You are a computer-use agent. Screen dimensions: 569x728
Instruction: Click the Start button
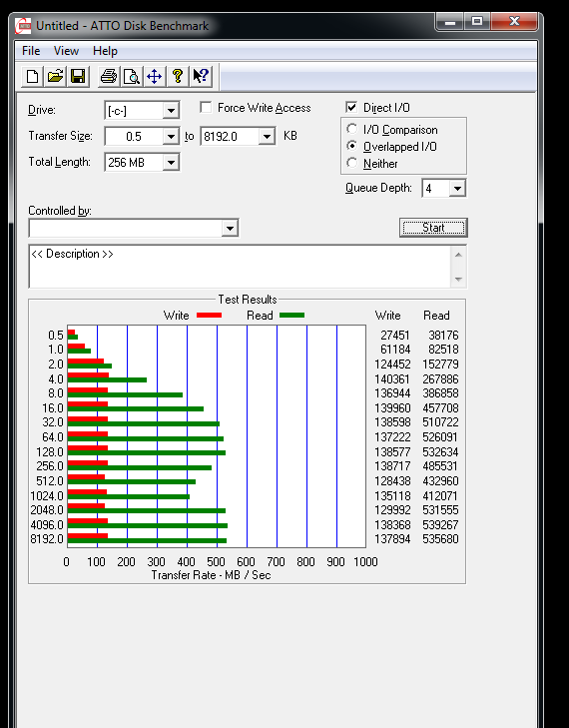click(433, 228)
